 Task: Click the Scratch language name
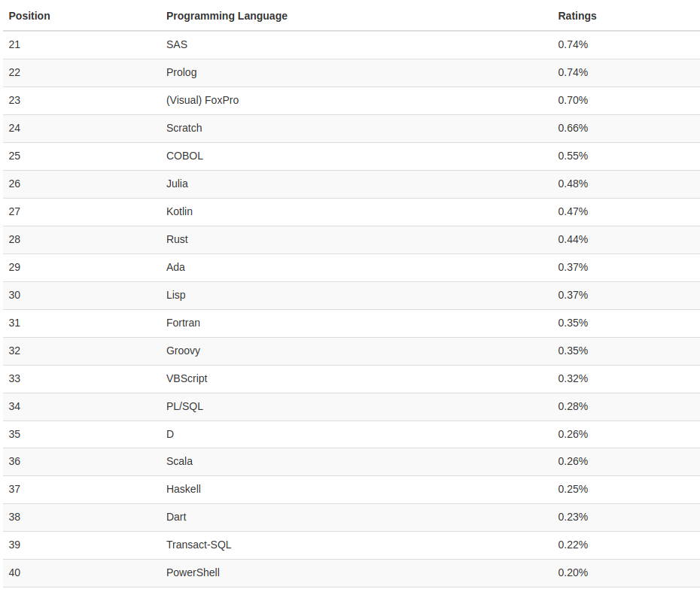184,128
